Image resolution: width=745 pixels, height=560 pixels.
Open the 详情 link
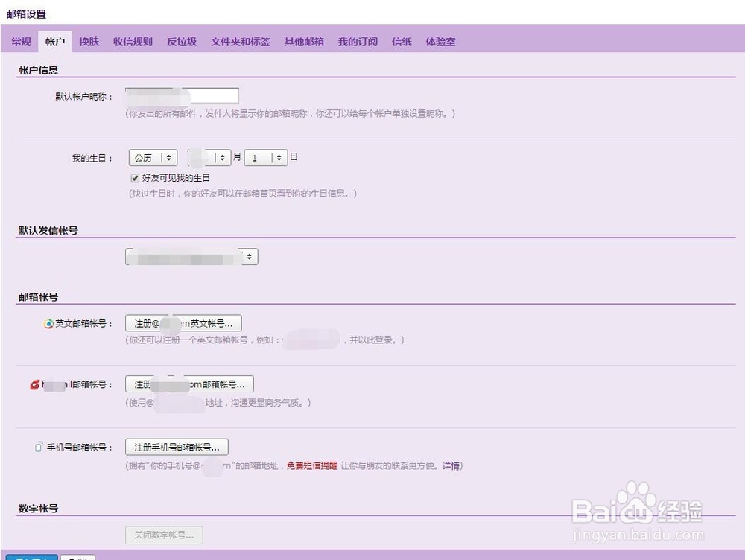click(x=451, y=466)
